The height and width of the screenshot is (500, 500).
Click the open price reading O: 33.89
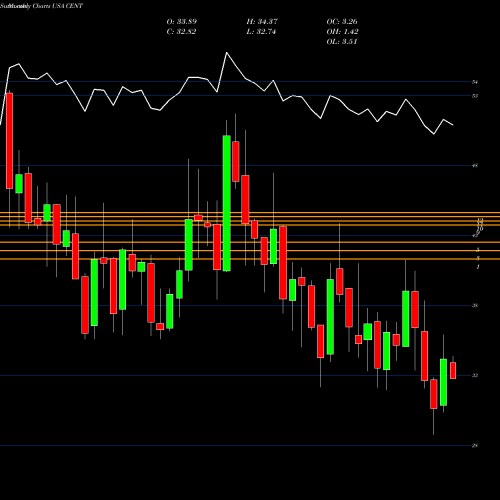[181, 22]
